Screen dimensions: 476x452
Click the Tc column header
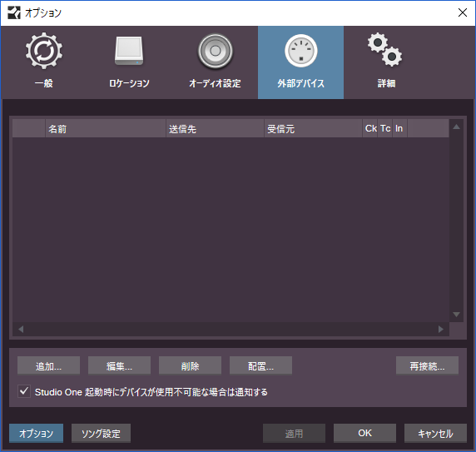tap(385, 128)
